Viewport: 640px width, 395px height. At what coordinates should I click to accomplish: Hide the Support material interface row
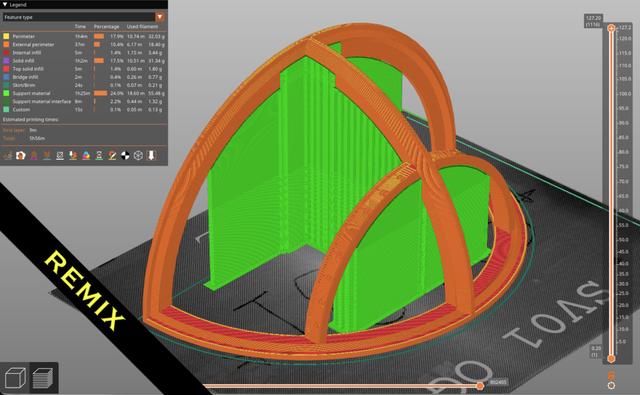[x=84, y=102]
